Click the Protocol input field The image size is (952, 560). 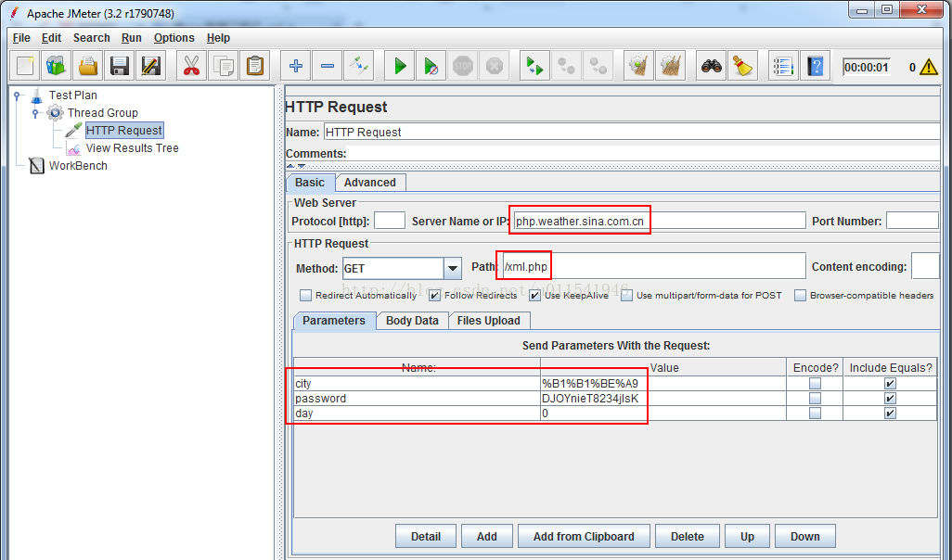(390, 221)
